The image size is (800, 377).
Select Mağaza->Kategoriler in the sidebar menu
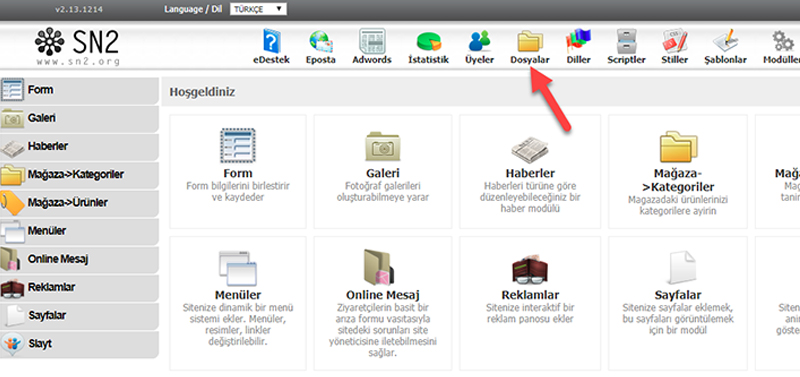79,175
